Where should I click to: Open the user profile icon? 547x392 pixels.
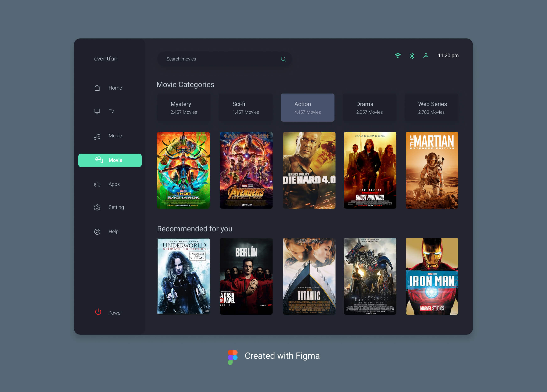(426, 56)
